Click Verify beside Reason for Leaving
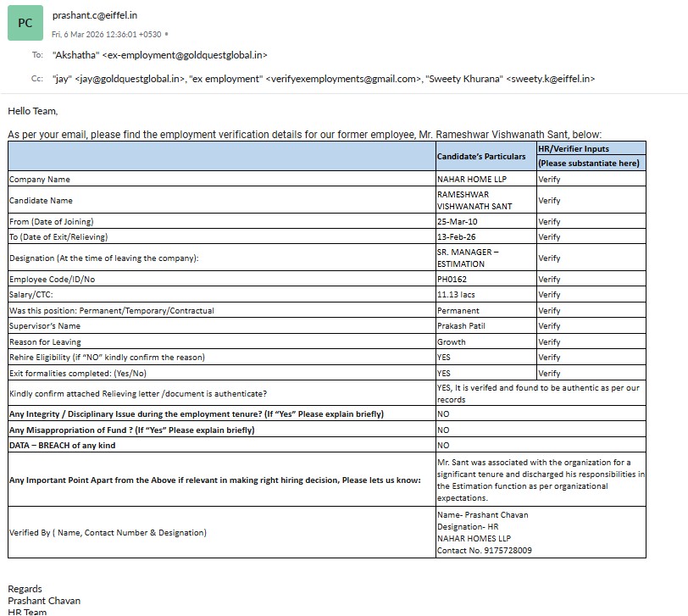Image resolution: width=688 pixels, height=616 pixels. [x=549, y=341]
